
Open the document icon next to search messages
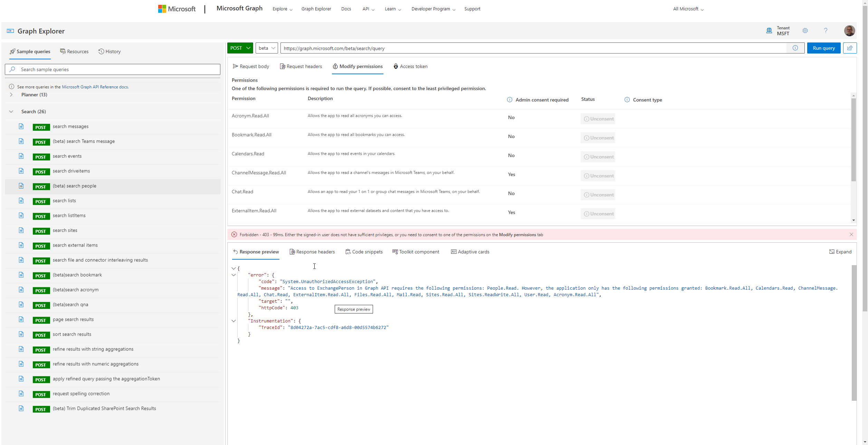[x=21, y=126]
